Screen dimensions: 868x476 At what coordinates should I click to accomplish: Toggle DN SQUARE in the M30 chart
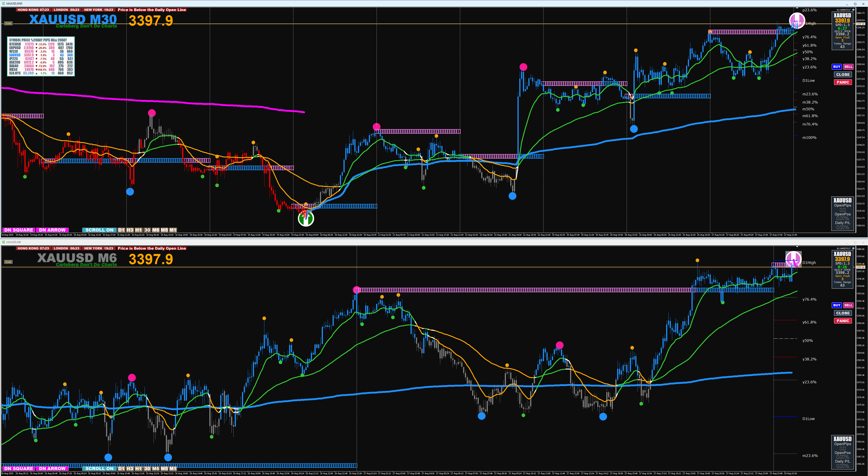tap(19, 230)
